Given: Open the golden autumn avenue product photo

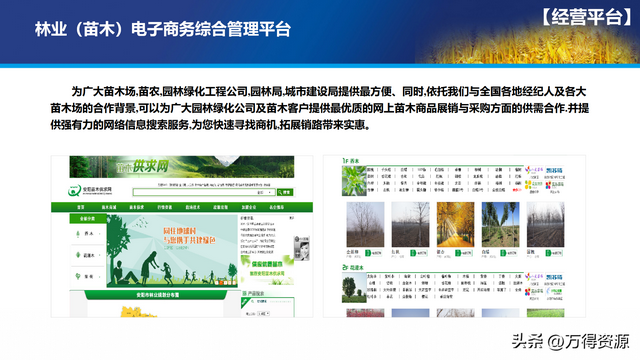Looking at the screenshot, I should click(455, 224).
